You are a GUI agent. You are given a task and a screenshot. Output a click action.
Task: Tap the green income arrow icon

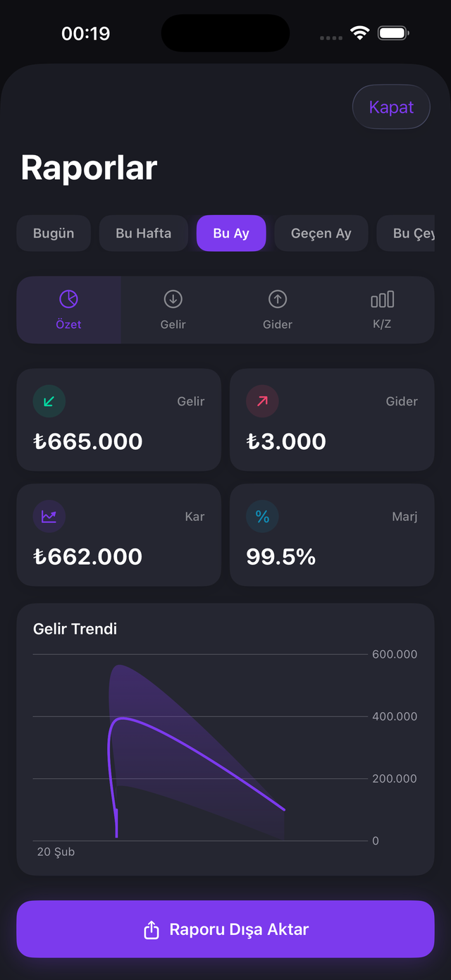pyautogui.click(x=49, y=401)
